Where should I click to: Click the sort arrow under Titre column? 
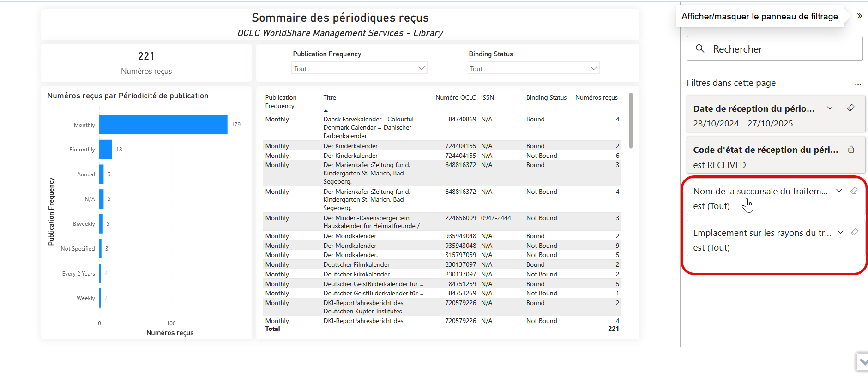(x=325, y=111)
